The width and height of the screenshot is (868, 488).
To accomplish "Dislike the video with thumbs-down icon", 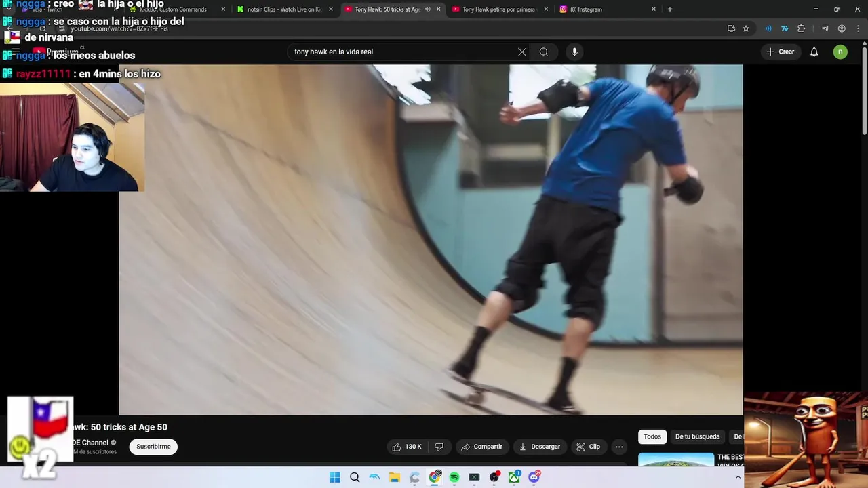I will pyautogui.click(x=439, y=447).
